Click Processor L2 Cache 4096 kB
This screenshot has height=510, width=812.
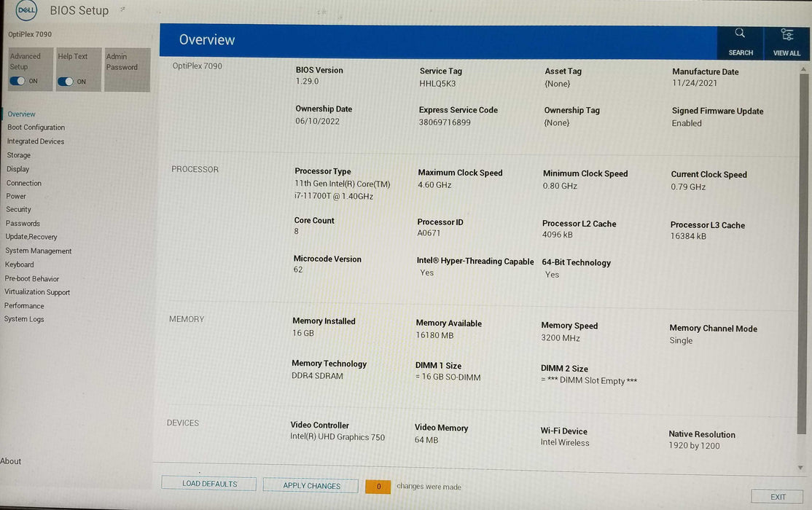(x=557, y=235)
